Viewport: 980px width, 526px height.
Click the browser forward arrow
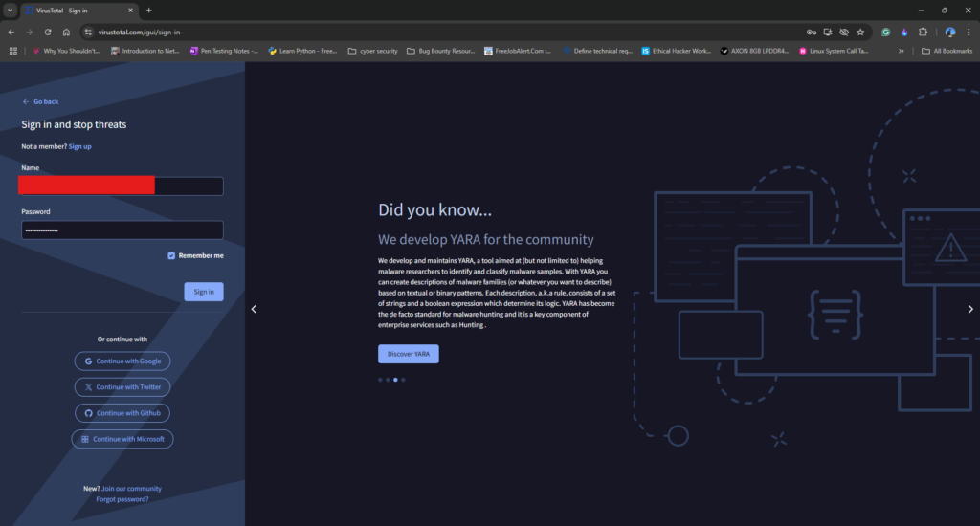(30, 32)
